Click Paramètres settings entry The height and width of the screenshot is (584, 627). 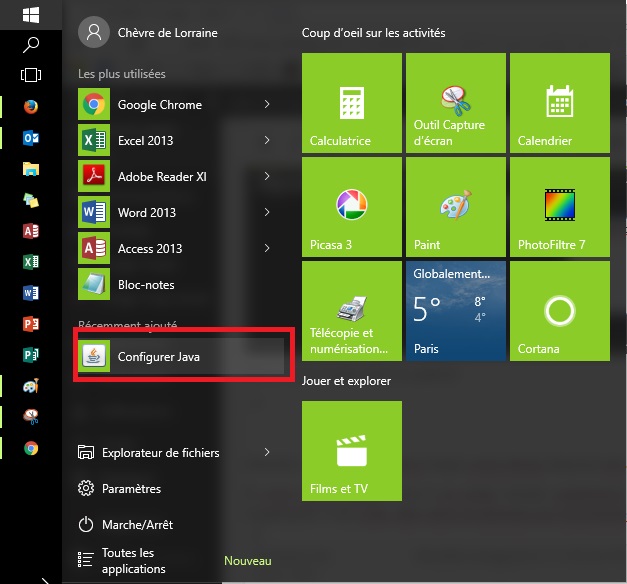(130, 489)
